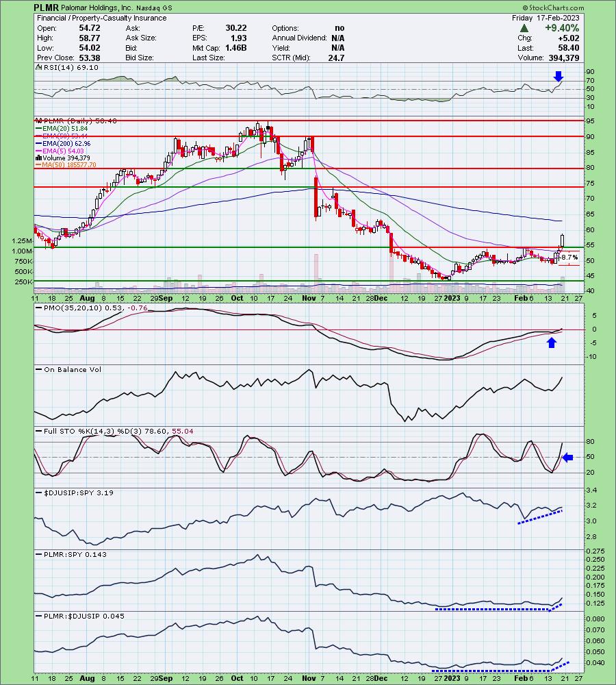Image resolution: width=616 pixels, height=685 pixels.
Task: Click the 'Nasdaq GS' exchange label
Action: coord(154,8)
